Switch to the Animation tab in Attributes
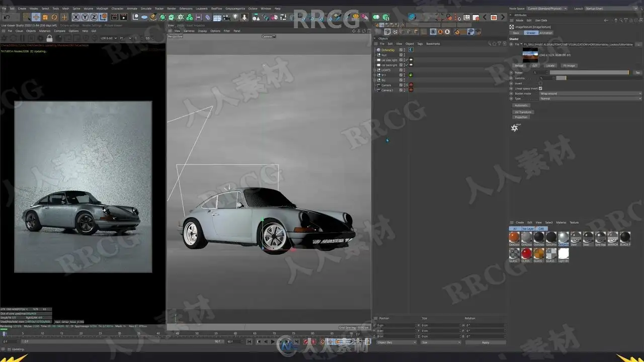Viewport: 644px width, 362px height. pos(546,33)
